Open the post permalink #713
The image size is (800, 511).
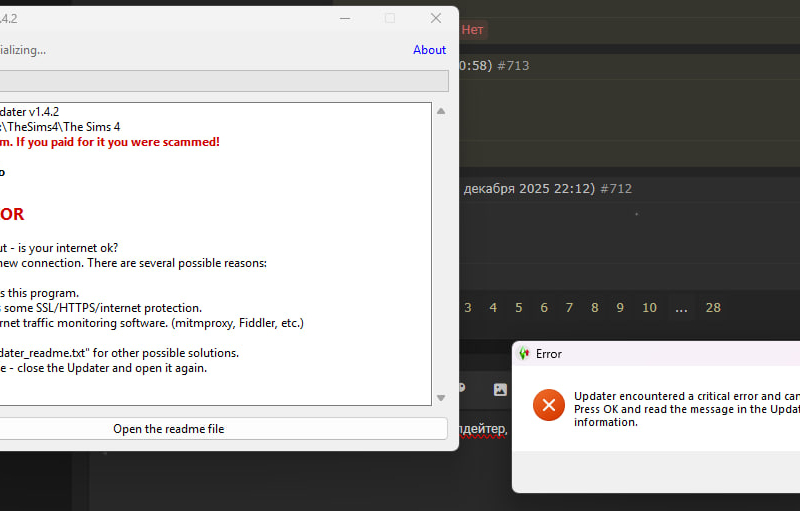click(x=512, y=66)
